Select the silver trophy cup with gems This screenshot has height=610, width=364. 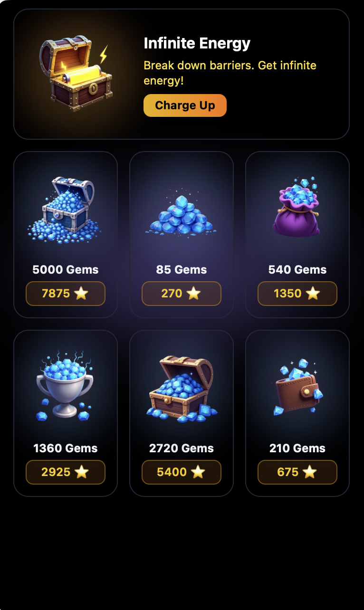point(65,386)
